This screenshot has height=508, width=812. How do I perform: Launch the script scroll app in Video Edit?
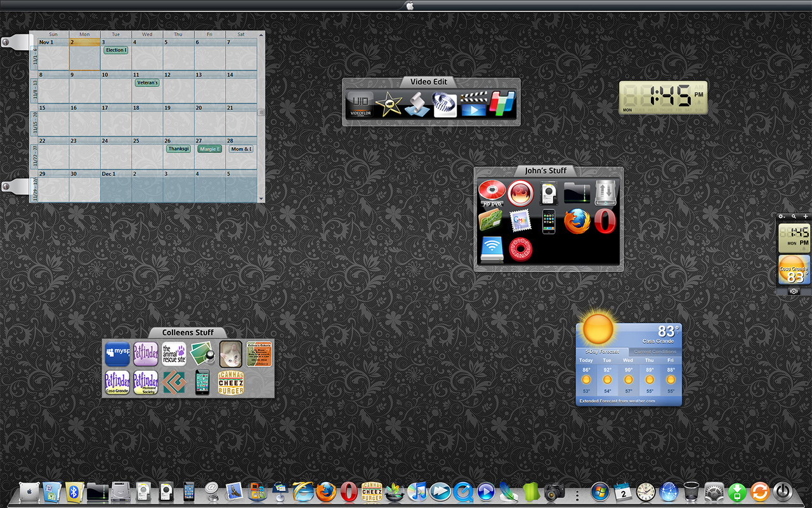[x=417, y=104]
